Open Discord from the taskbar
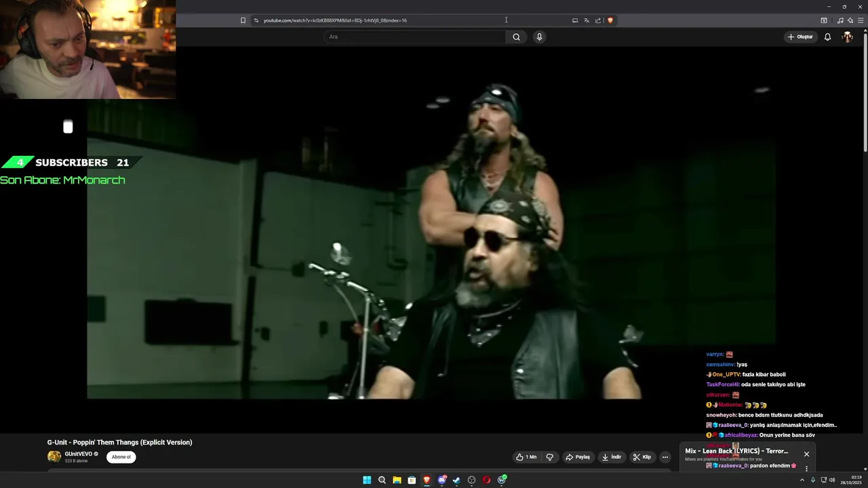 click(442, 480)
